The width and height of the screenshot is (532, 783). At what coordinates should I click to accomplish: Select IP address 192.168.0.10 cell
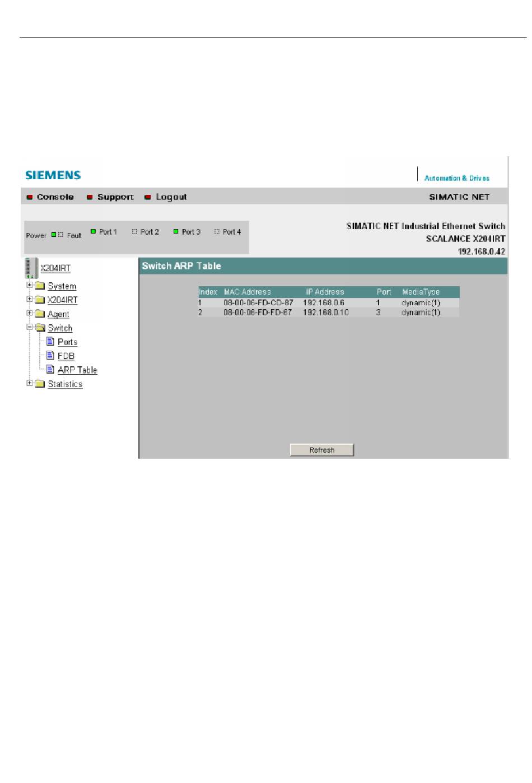[x=326, y=313]
